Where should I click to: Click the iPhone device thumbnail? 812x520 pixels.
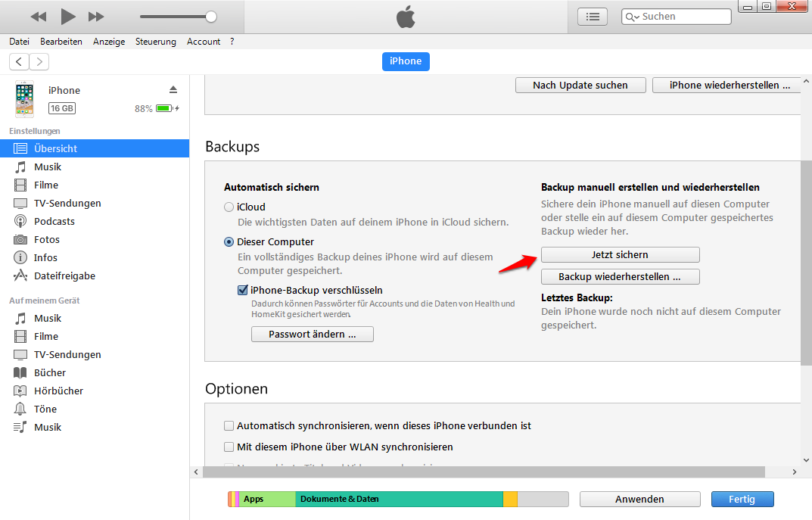click(x=24, y=98)
